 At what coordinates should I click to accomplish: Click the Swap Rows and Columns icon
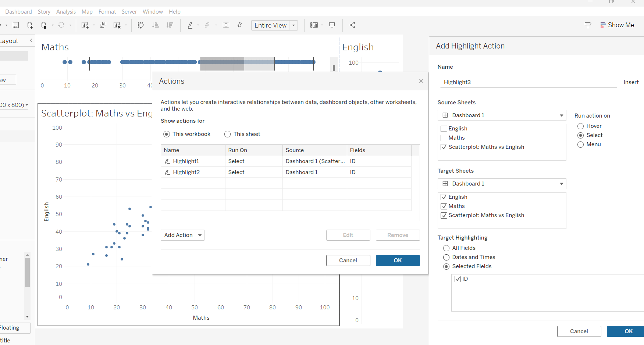[141, 25]
